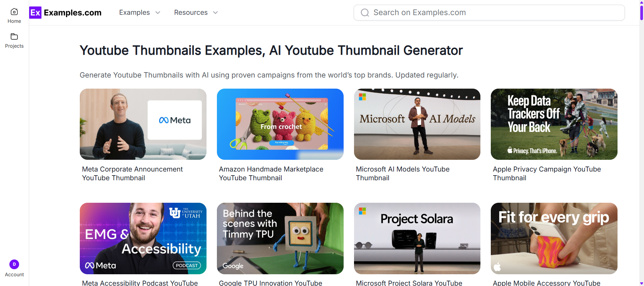Expand the Resources chevron arrow
This screenshot has height=286, width=644.
point(216,13)
